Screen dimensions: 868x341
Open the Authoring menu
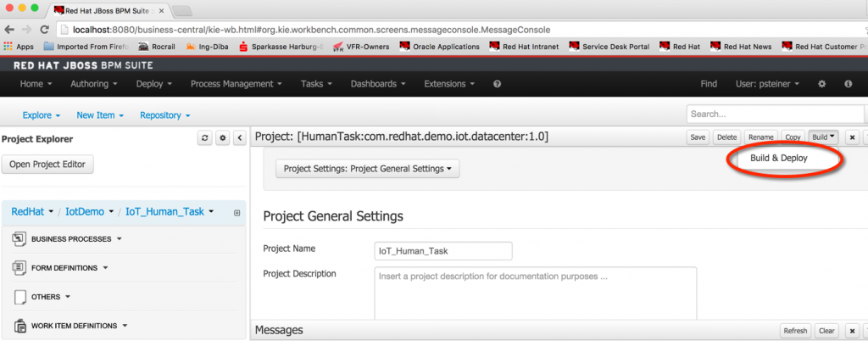[94, 84]
